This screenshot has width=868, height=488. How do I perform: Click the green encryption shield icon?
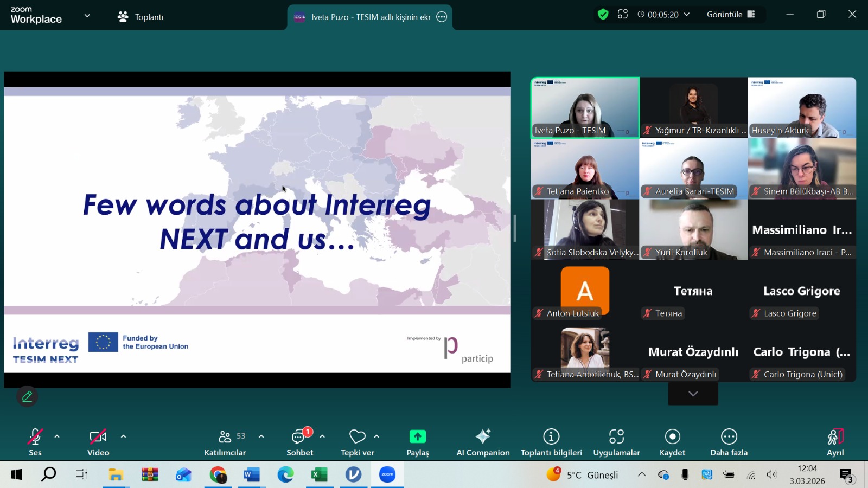[603, 15]
